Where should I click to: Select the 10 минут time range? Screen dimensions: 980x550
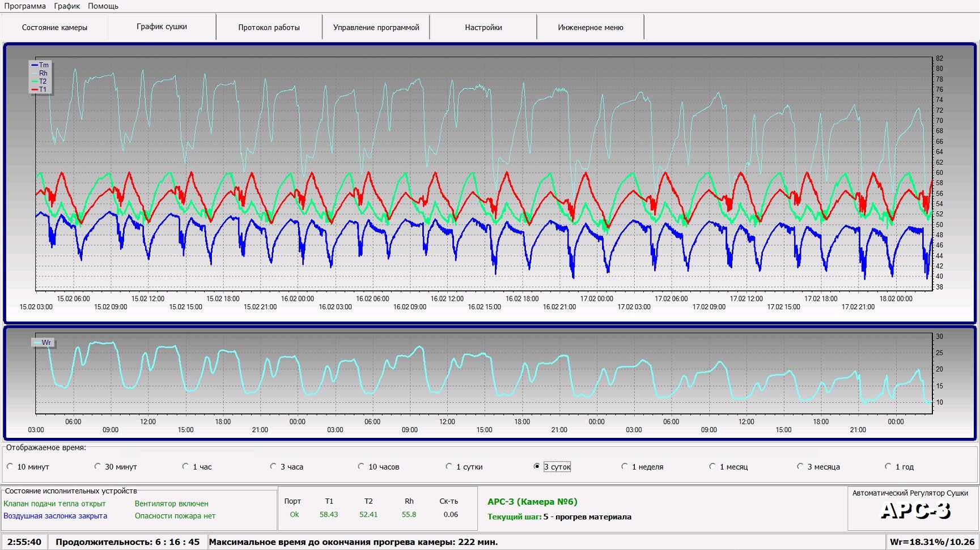point(10,467)
